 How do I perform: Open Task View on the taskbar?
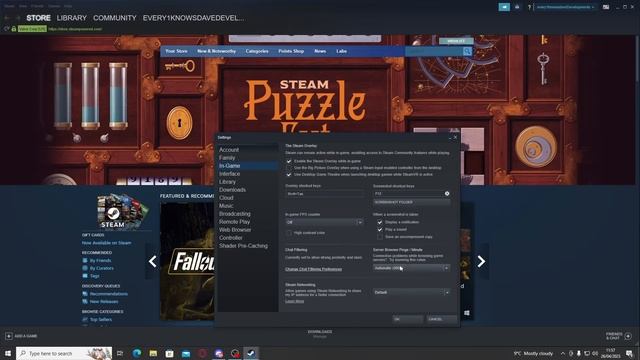120,353
